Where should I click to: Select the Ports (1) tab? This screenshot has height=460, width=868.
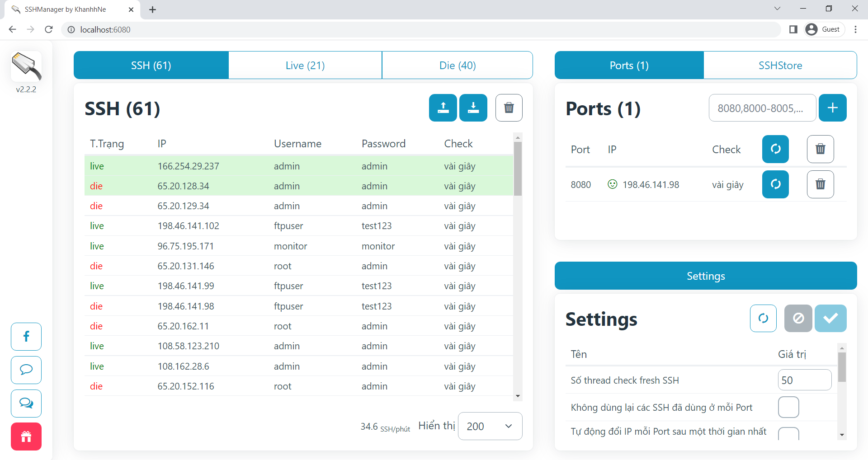click(x=629, y=65)
